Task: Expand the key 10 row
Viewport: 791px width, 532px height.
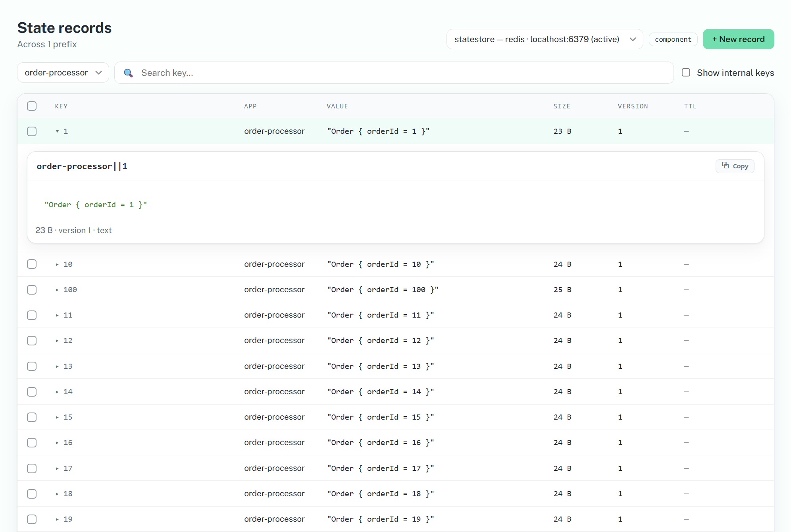Action: 57,264
